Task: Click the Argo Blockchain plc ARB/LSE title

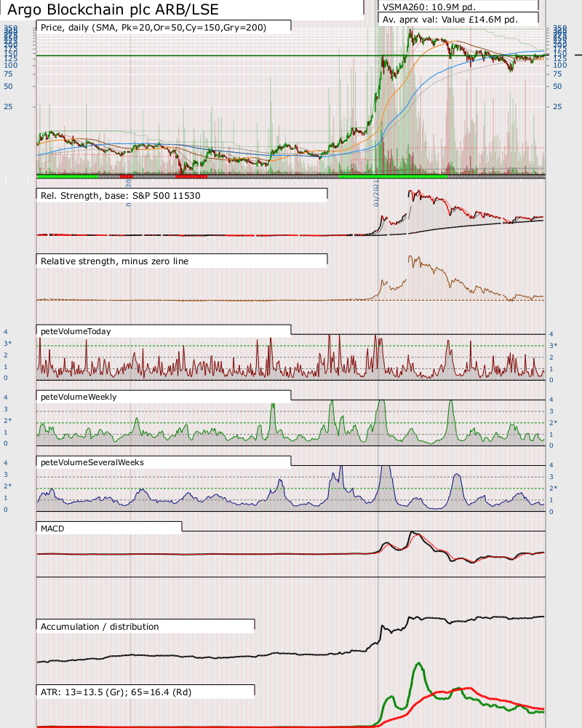Action: tap(113, 9)
